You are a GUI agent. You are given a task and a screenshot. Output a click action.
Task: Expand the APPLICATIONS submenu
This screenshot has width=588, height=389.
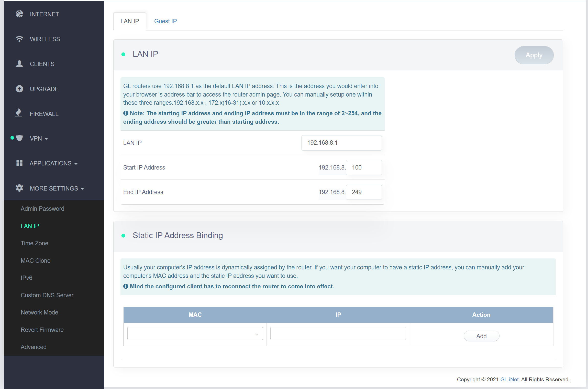tap(54, 163)
